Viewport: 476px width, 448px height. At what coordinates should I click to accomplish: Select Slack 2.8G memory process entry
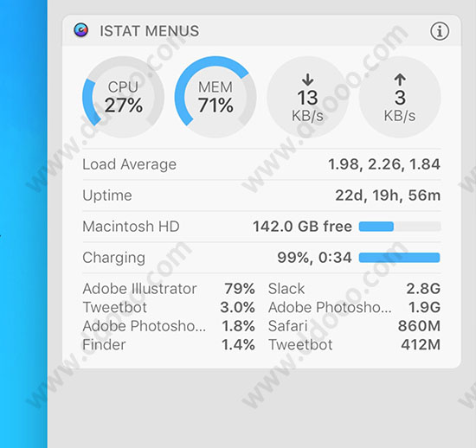tap(354, 289)
